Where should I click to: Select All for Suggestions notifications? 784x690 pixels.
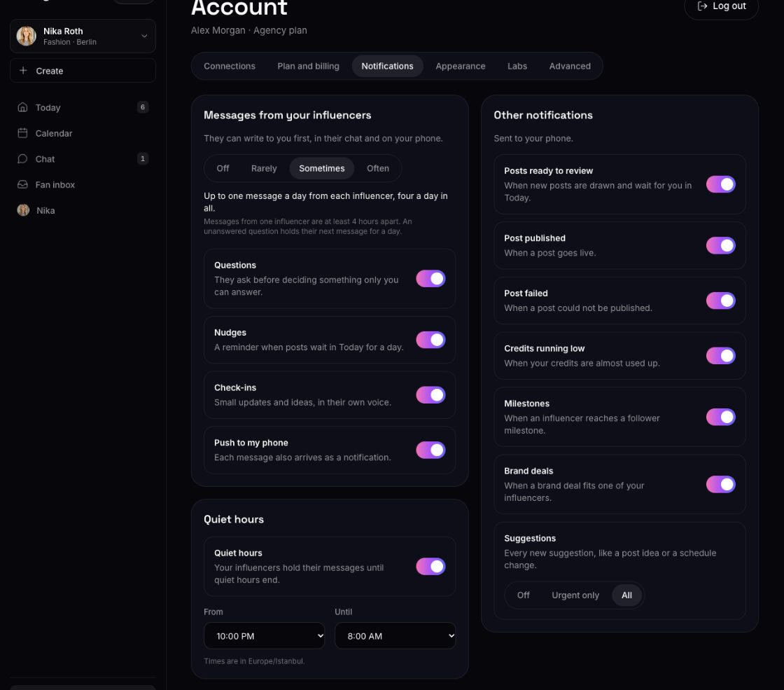627,595
